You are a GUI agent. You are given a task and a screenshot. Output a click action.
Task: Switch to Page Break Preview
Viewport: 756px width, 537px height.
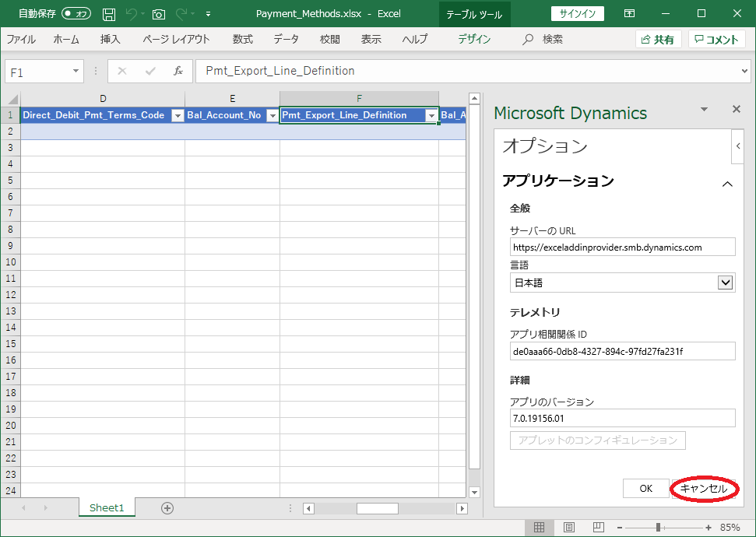[599, 528]
